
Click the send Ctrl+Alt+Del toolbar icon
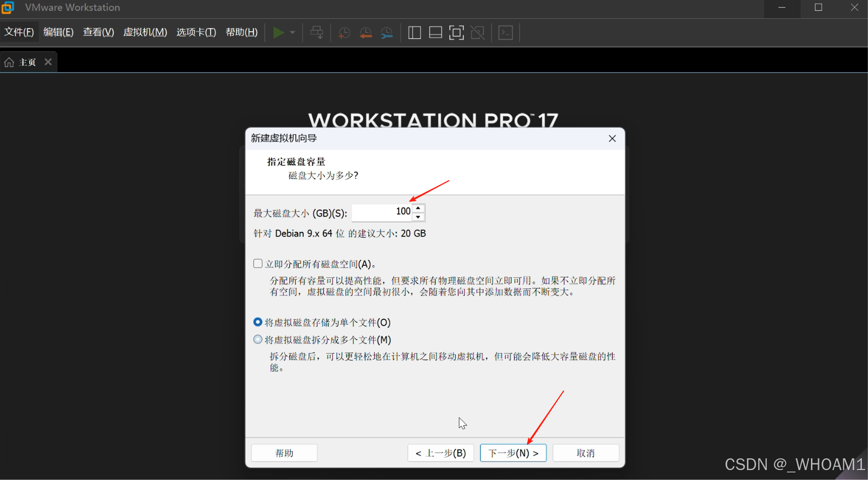(317, 33)
